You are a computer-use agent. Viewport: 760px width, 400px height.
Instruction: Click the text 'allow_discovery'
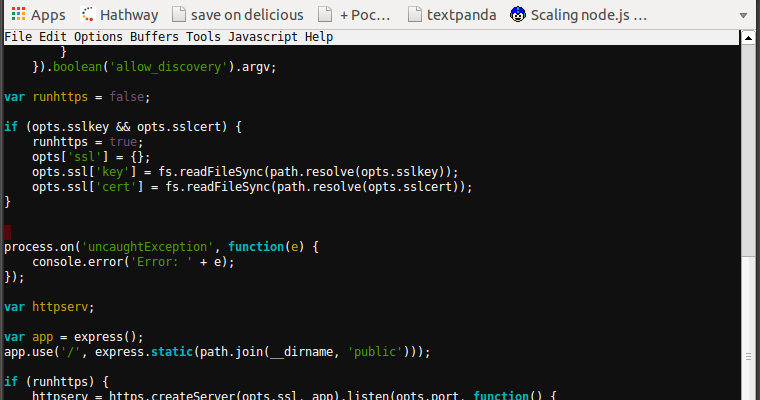(x=169, y=67)
